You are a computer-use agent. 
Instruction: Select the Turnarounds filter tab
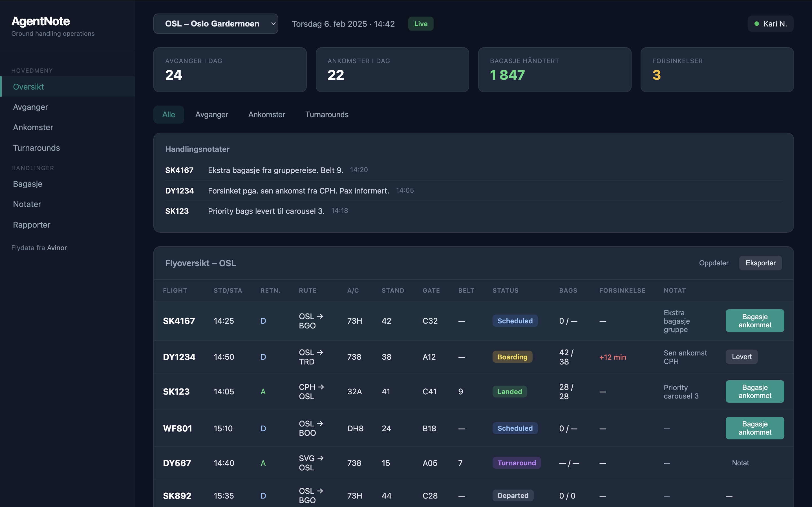pyautogui.click(x=326, y=115)
